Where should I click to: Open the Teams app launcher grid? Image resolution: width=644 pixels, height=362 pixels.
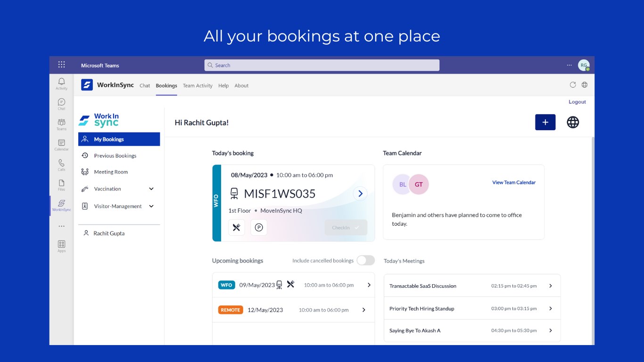[62, 65]
